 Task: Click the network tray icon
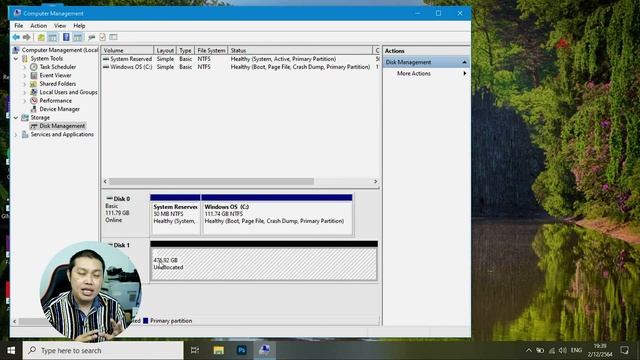click(x=552, y=350)
